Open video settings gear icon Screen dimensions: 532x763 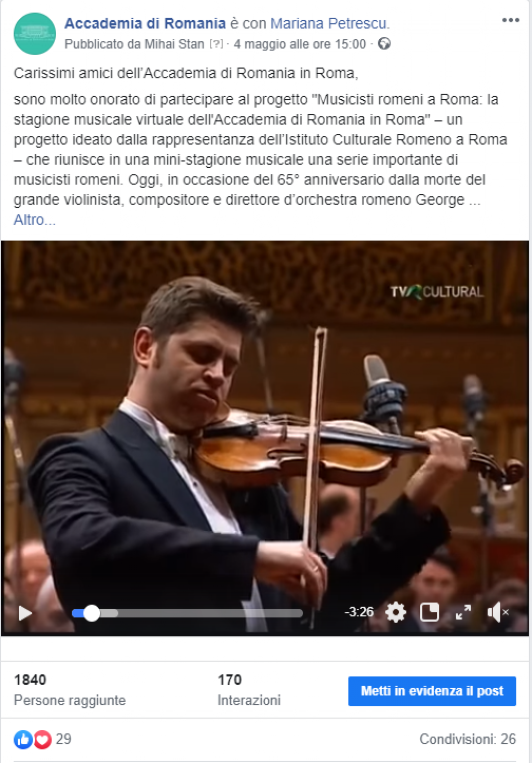395,612
